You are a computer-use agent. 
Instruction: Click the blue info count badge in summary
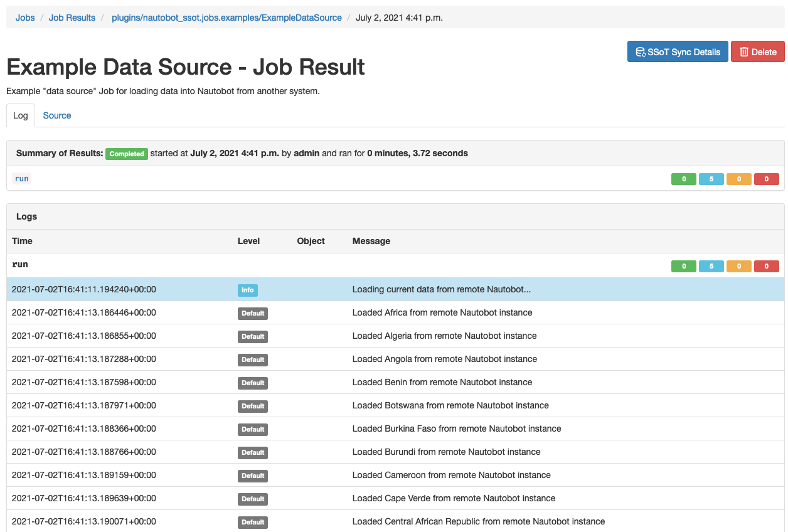[711, 179]
